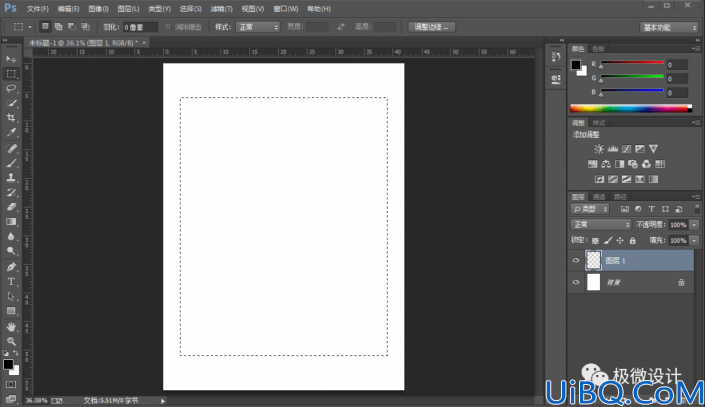Select the Rectangular Marquee tool in toolbox
705x407 pixels.
(x=11, y=74)
